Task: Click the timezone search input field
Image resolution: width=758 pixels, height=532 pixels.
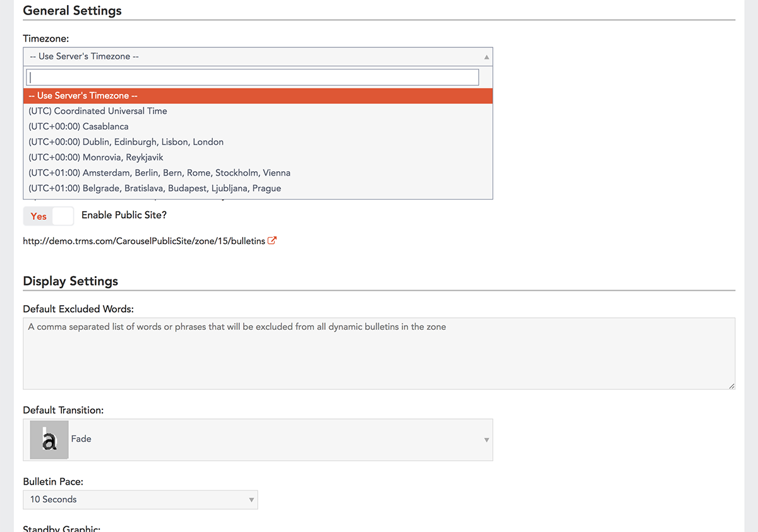Action: coord(253,77)
